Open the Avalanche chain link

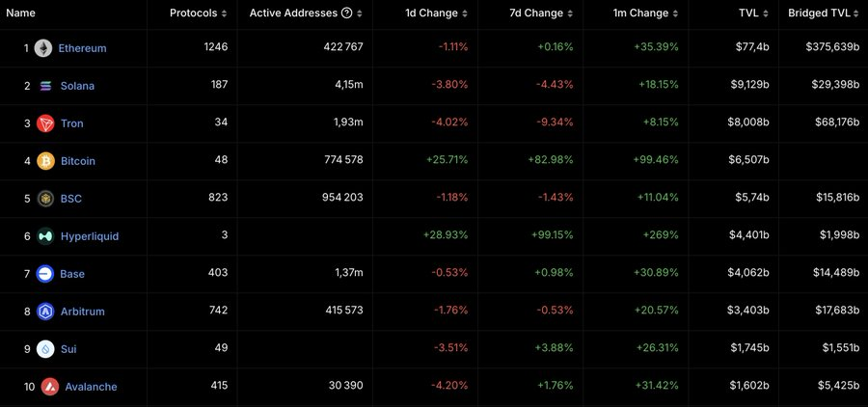[x=91, y=387]
